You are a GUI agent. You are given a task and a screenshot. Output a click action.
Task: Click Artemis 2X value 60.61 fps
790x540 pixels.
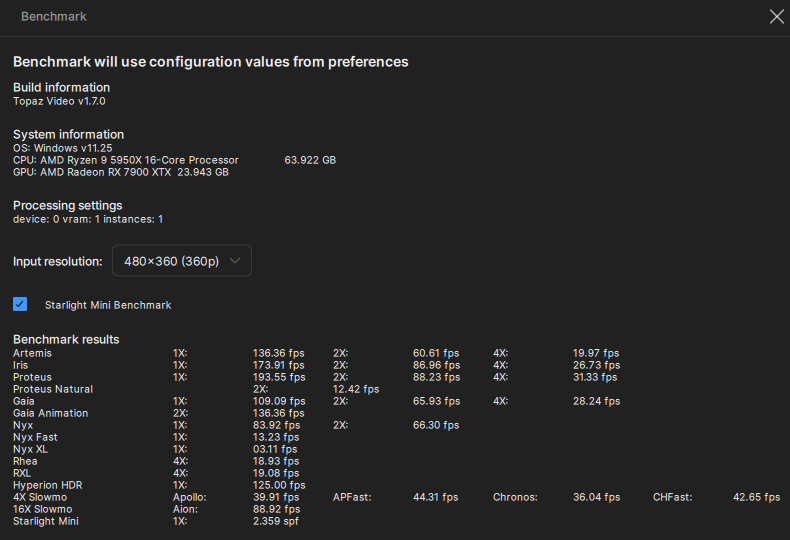436,353
